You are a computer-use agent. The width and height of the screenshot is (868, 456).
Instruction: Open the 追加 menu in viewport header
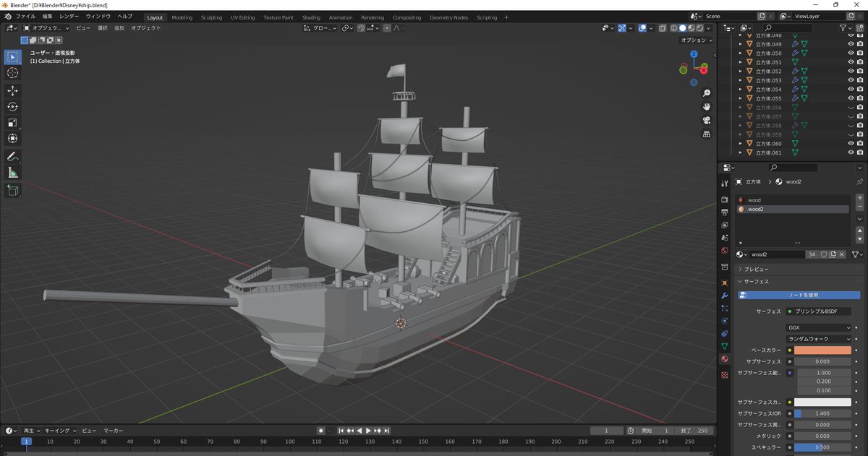coord(119,28)
